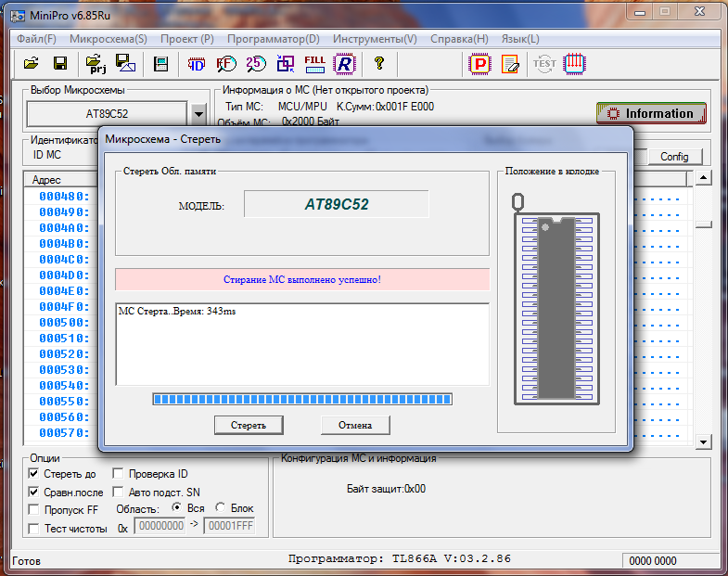Click the yellow question mark help icon

(378, 64)
